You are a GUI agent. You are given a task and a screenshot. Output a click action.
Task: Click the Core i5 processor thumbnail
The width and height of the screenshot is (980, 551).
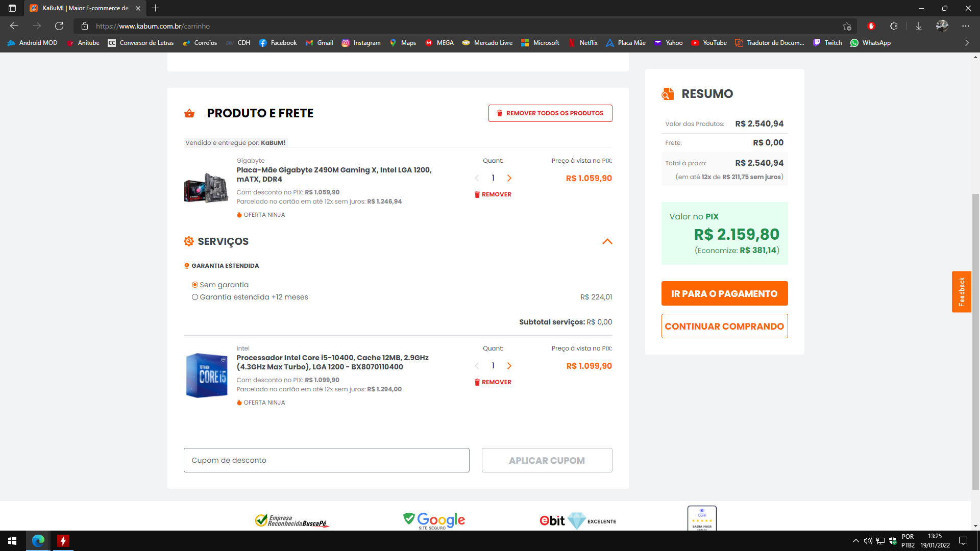pos(207,375)
